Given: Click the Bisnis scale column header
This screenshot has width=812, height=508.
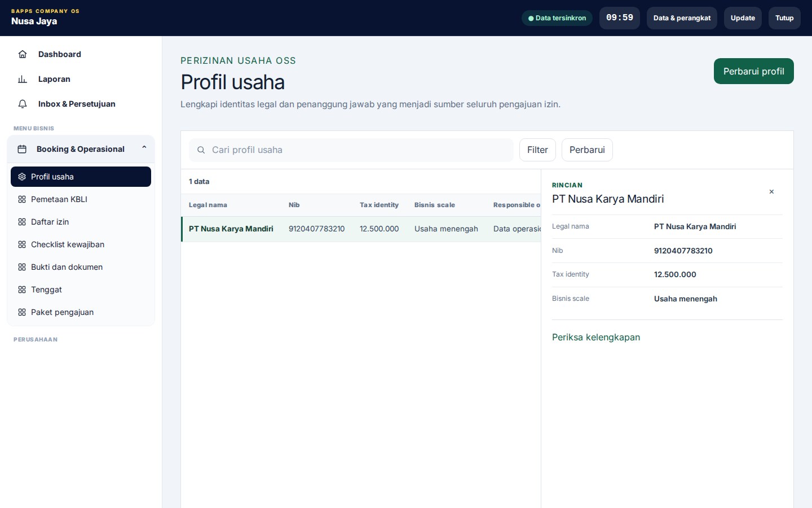Looking at the screenshot, I should 435,205.
